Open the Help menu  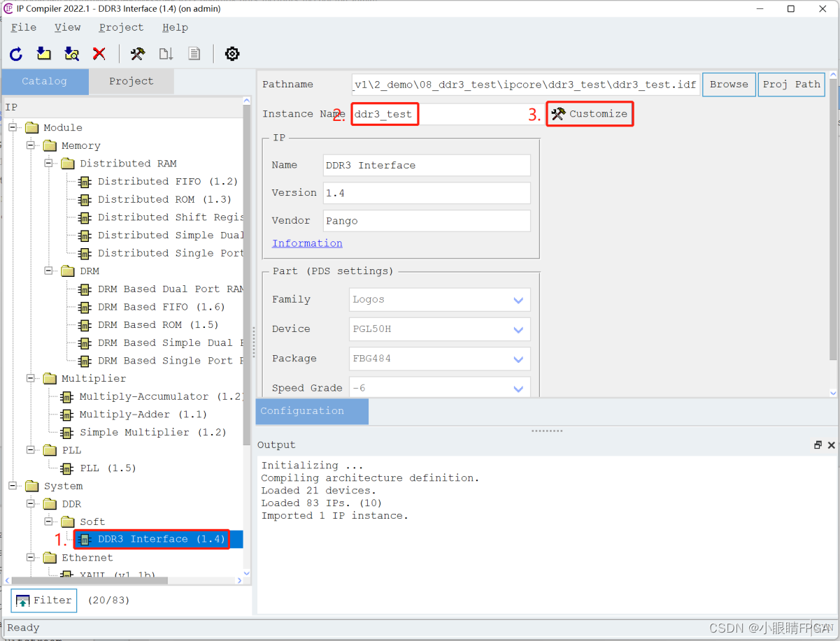175,27
